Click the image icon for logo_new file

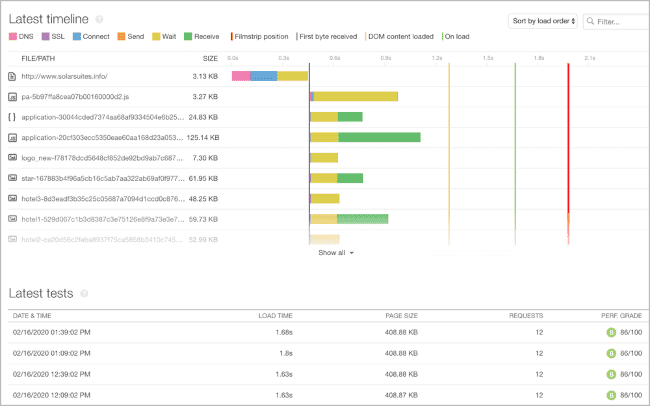pyautogui.click(x=12, y=158)
